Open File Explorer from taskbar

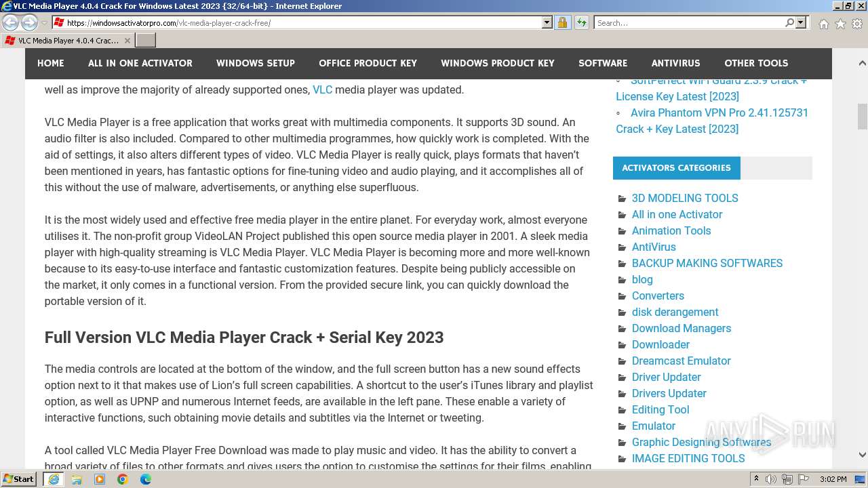pyautogui.click(x=77, y=479)
